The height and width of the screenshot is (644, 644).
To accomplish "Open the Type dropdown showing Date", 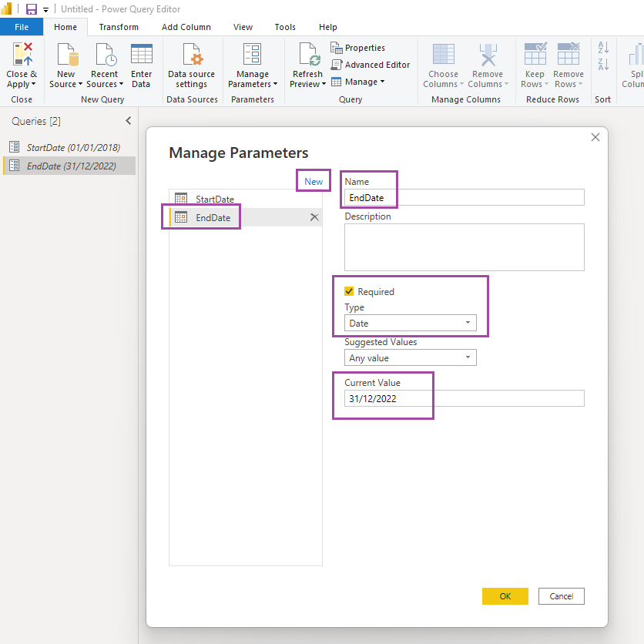I will [x=411, y=323].
